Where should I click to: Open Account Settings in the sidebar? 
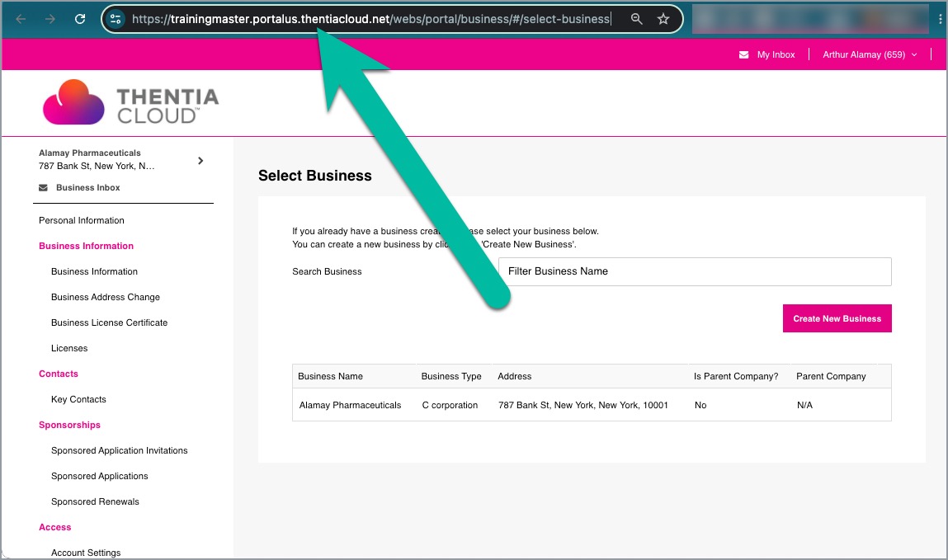86,553
